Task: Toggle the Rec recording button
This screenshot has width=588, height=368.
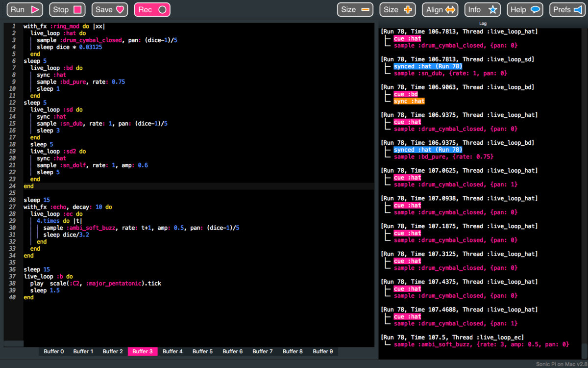Action: (x=152, y=9)
